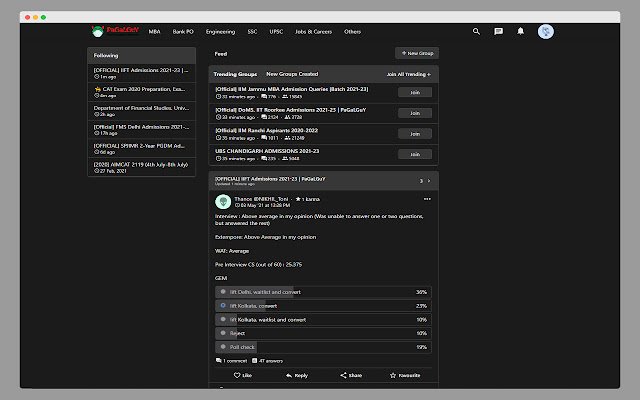Click the Following panel header
The height and width of the screenshot is (400, 640).
point(141,56)
